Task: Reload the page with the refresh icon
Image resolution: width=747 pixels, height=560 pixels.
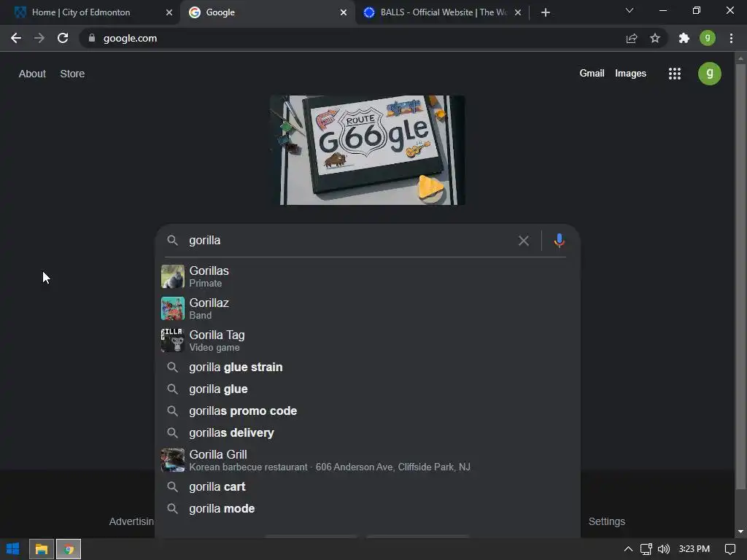Action: tap(63, 38)
